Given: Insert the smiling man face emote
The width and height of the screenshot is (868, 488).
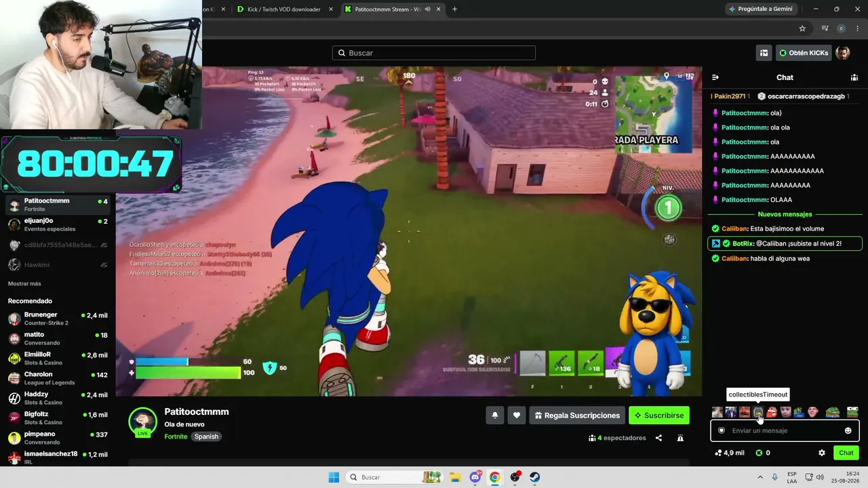Looking at the screenshot, I should (x=812, y=412).
